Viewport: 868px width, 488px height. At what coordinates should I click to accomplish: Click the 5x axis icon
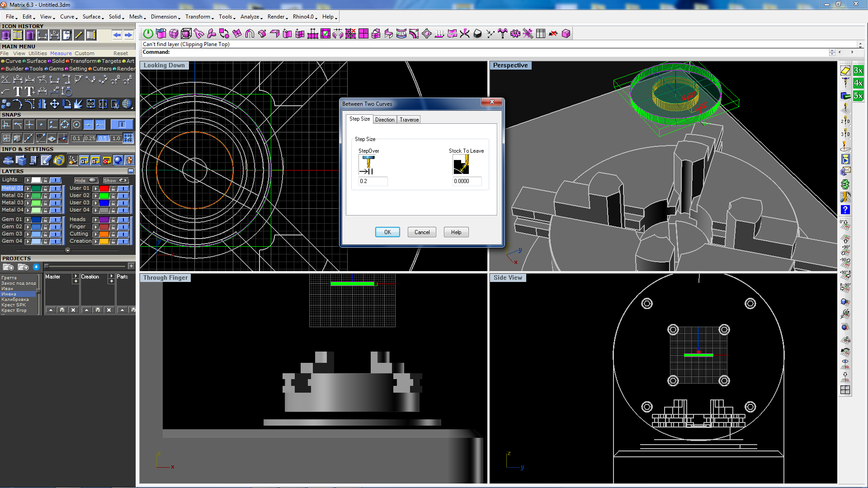858,96
